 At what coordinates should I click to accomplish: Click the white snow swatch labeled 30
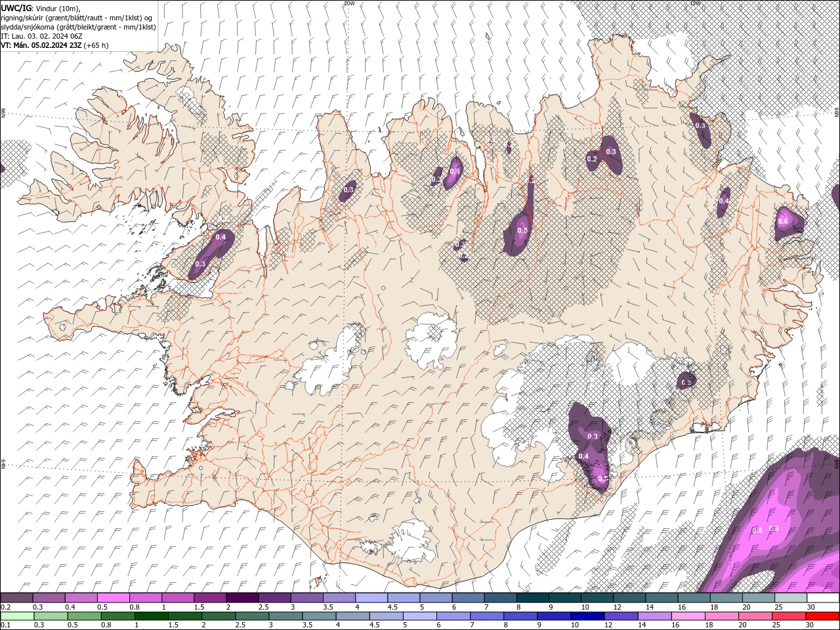click(x=823, y=598)
